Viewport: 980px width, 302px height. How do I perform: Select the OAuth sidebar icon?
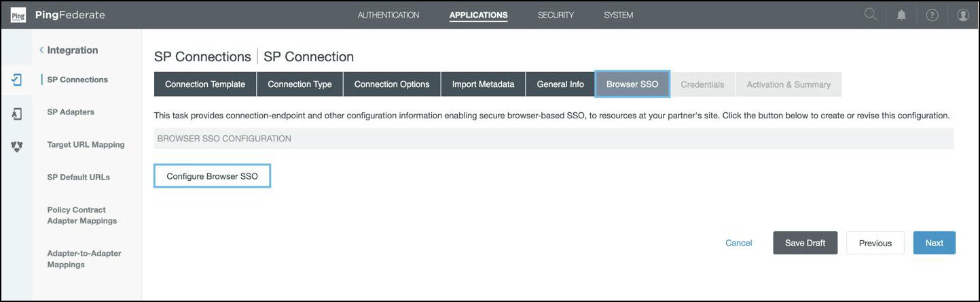coord(17,146)
